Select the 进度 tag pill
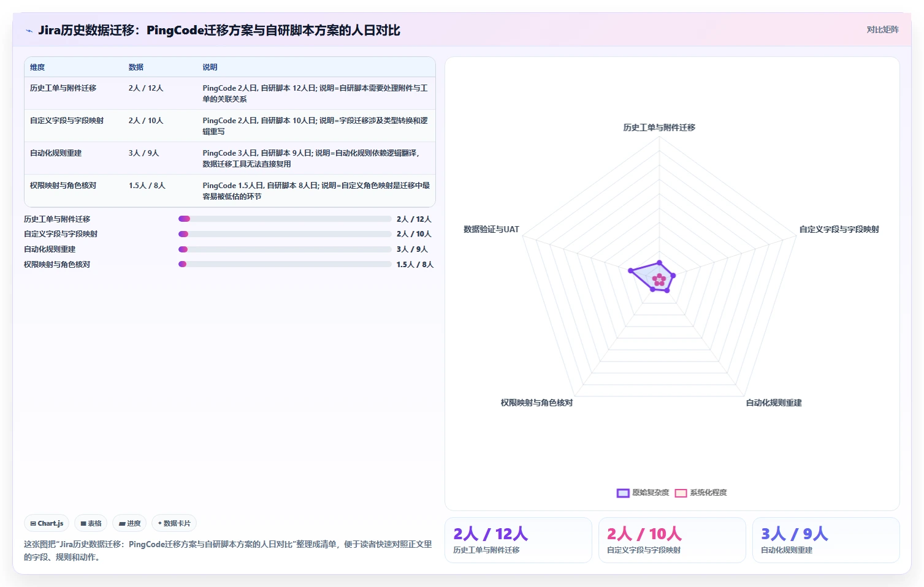 [x=129, y=523]
